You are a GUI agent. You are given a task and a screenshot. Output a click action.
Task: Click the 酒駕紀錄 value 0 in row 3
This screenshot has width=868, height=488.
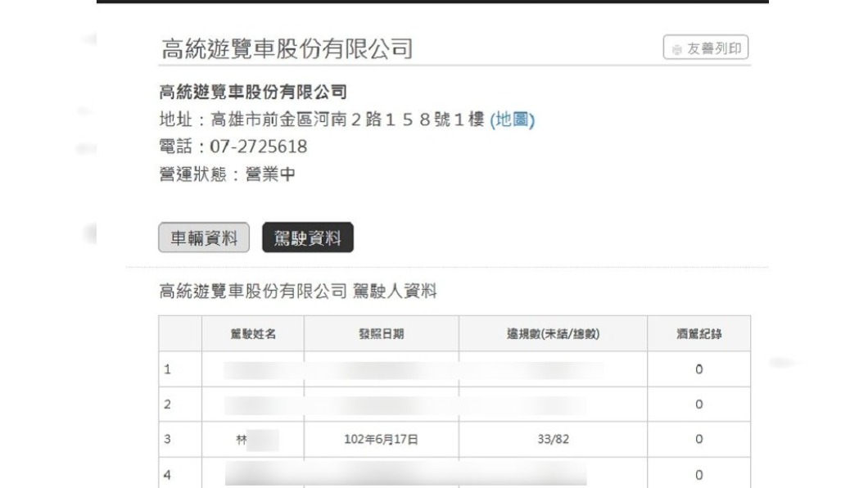pyautogui.click(x=699, y=440)
